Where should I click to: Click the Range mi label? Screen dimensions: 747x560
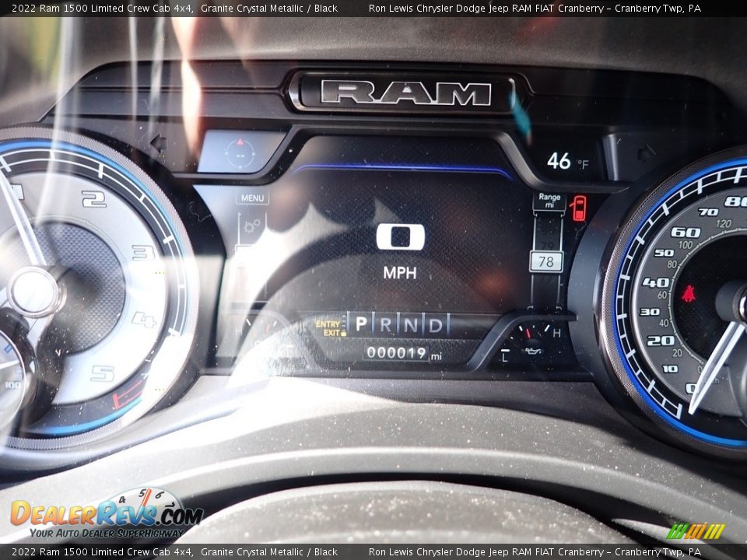(549, 201)
